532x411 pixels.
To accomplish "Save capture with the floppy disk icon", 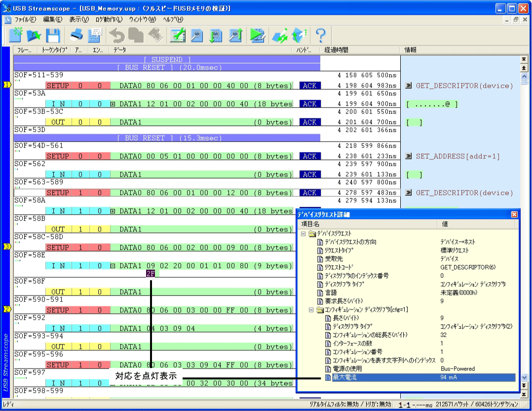I will [x=53, y=35].
